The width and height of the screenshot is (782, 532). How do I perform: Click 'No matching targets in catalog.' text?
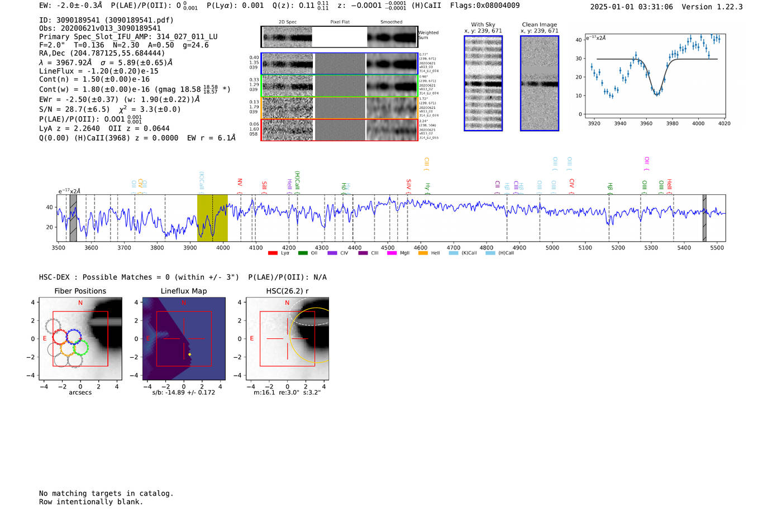106,493
